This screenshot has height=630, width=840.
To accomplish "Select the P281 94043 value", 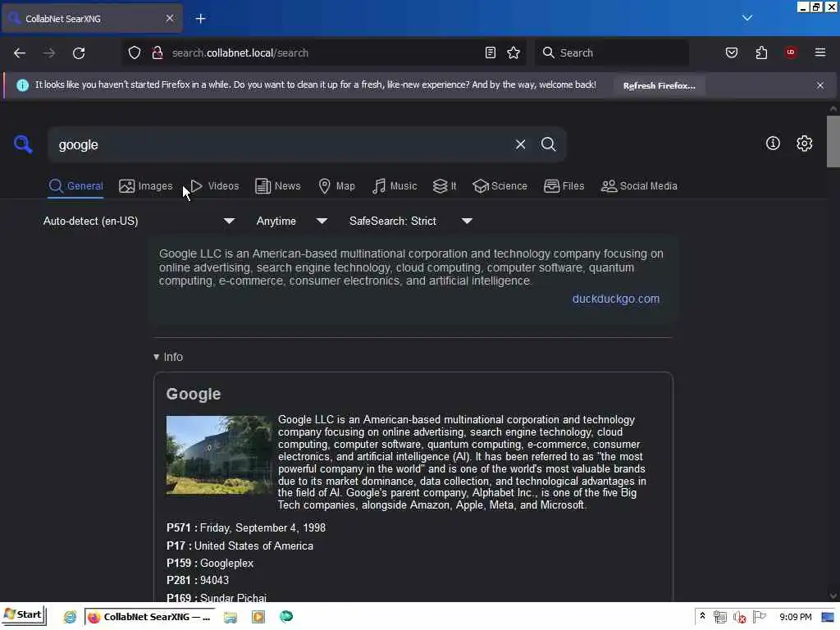I will pyautogui.click(x=214, y=580).
